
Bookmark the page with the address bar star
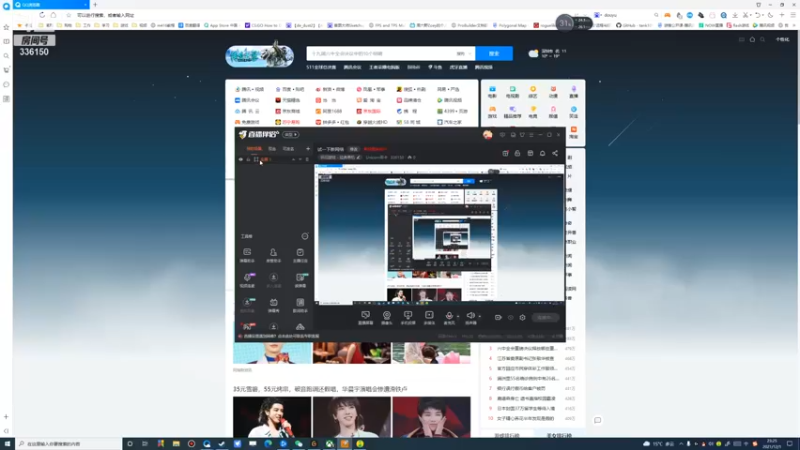coord(69,15)
